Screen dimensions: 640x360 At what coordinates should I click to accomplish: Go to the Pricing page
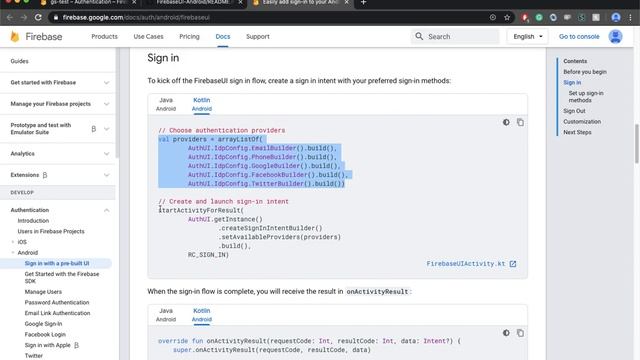click(x=189, y=36)
